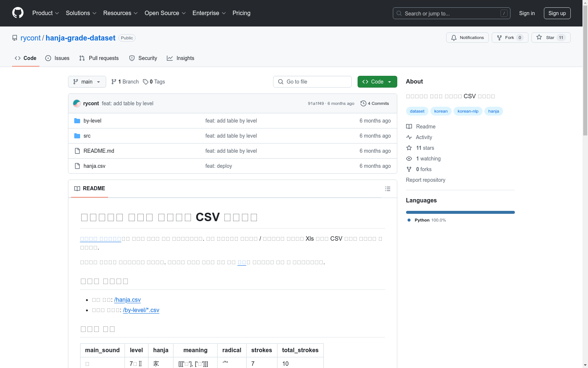Select the README tab in file viewer
This screenshot has height=368, width=588.
point(90,188)
